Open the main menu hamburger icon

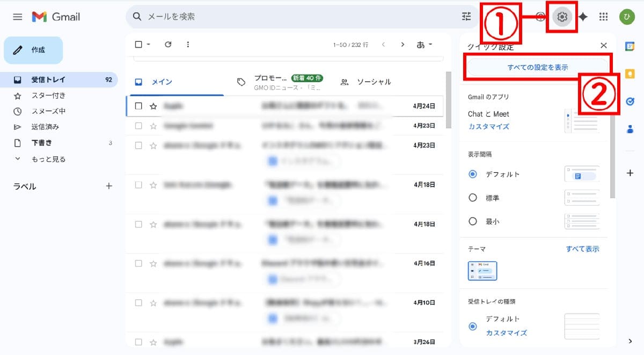tap(17, 17)
